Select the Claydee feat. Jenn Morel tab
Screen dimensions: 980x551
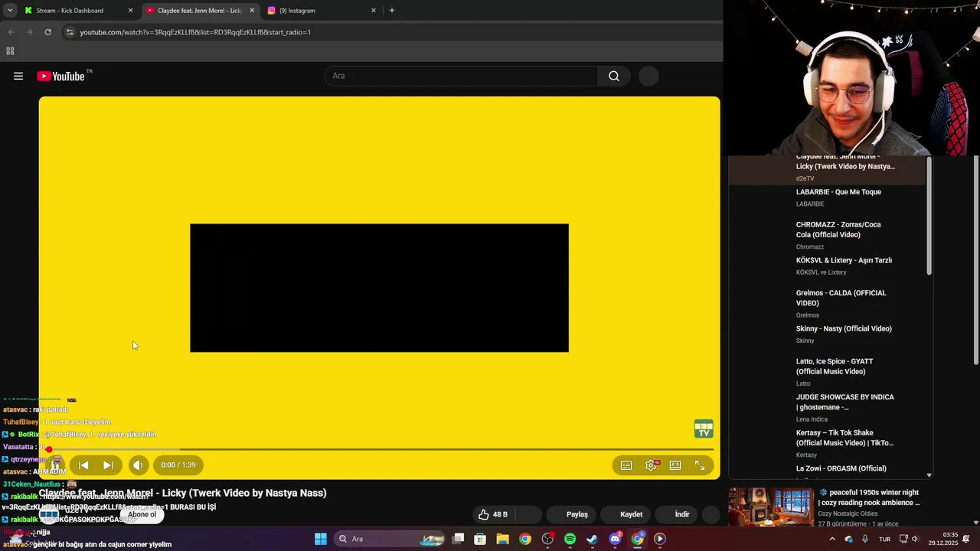click(x=199, y=11)
